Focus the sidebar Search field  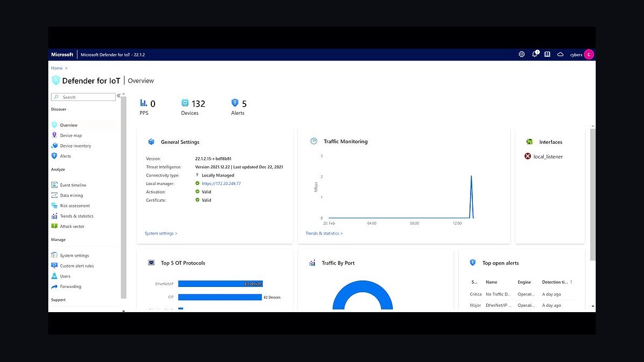[83, 97]
